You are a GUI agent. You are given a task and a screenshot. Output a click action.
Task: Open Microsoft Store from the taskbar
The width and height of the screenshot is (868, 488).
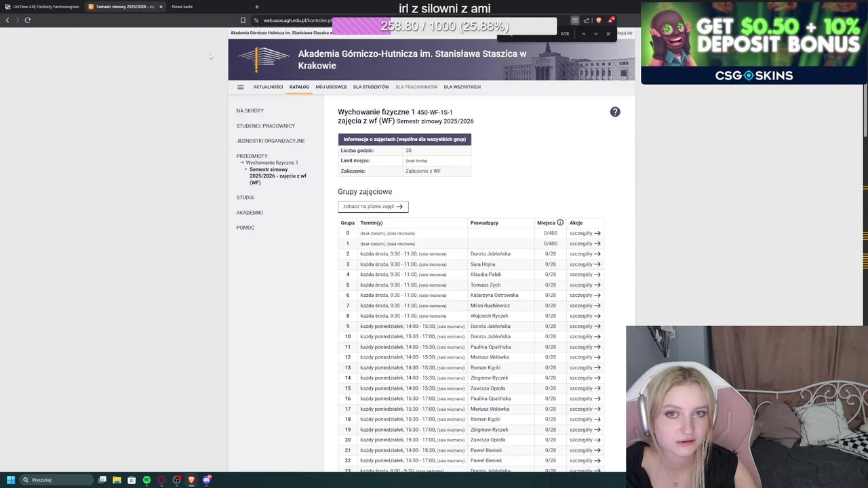pyautogui.click(x=132, y=480)
